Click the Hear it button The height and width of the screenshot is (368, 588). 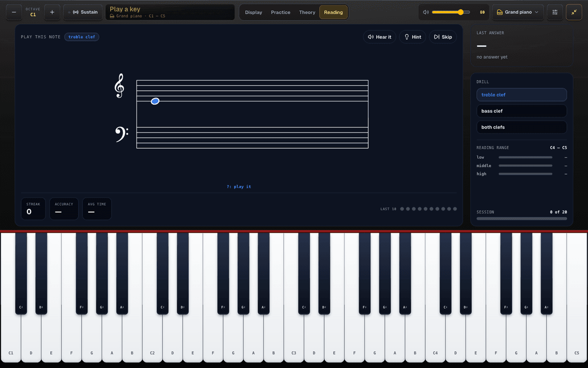click(x=379, y=37)
